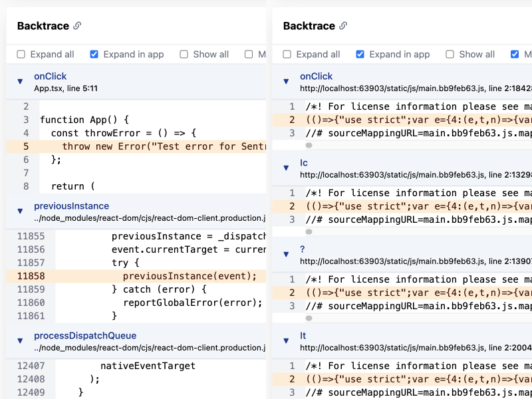This screenshot has height=399, width=532.
Task: Collapse the It frame in right panel
Action: click(286, 340)
